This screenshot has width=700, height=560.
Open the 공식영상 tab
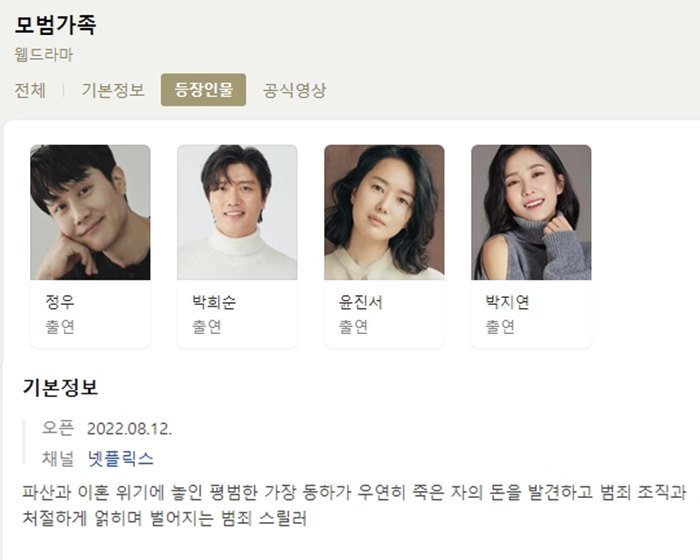(x=294, y=90)
